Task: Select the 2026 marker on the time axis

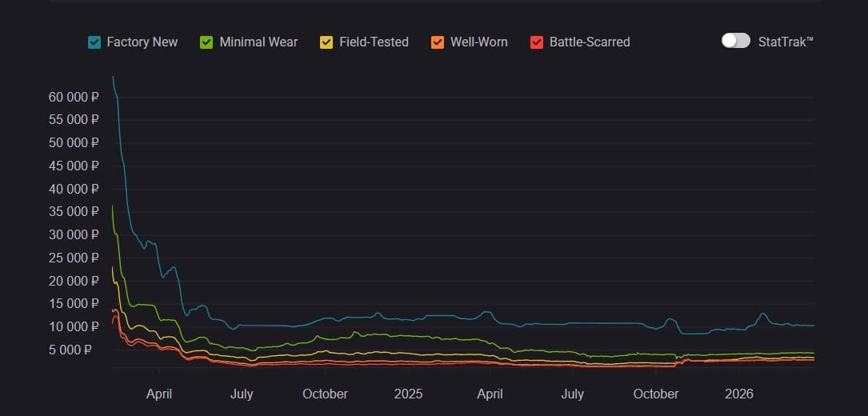Action: click(x=738, y=394)
